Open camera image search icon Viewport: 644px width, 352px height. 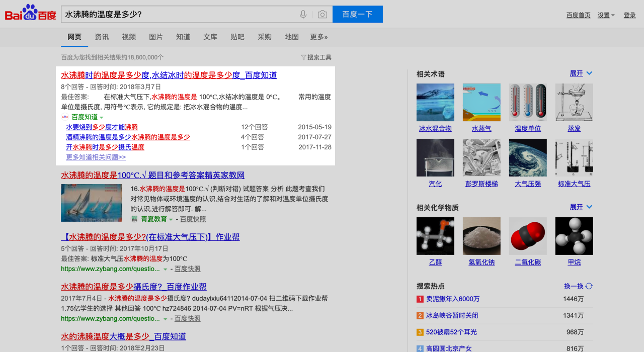click(323, 15)
